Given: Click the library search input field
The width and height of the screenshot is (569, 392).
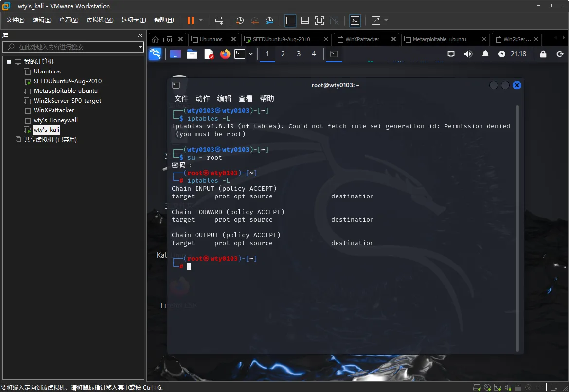Looking at the screenshot, I should [x=72, y=47].
